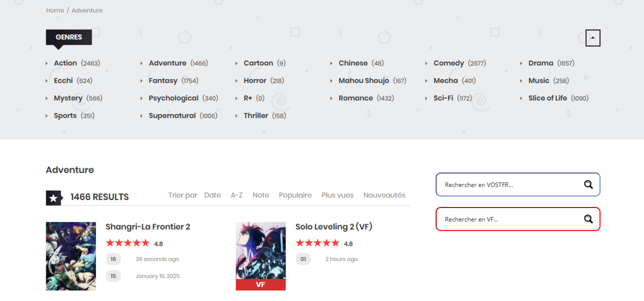
Task: Sort by Plus vues
Action: 338,195
